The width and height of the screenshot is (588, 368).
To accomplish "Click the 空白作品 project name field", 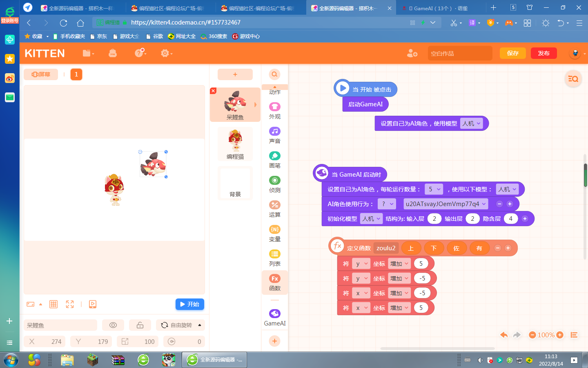I will [x=460, y=53].
